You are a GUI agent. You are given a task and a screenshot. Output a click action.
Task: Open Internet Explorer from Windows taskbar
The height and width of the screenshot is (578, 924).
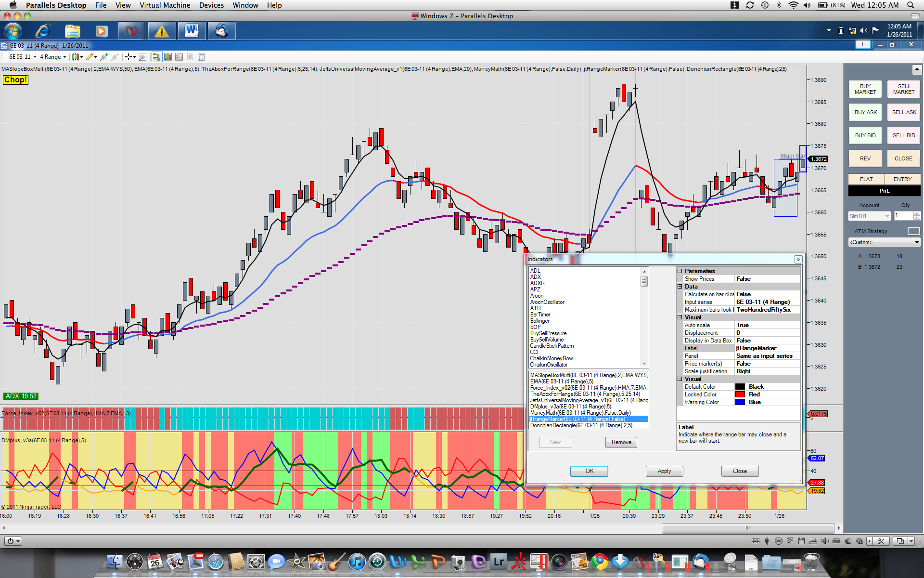coord(43,31)
